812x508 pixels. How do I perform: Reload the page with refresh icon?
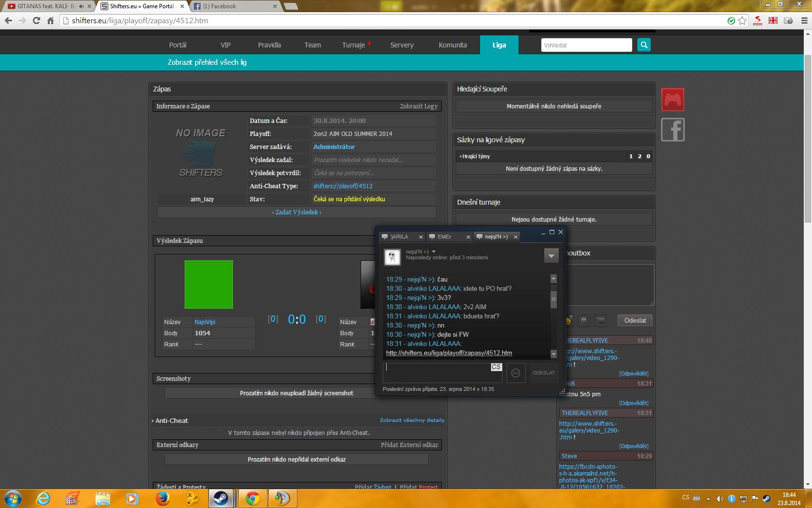pyautogui.click(x=36, y=21)
